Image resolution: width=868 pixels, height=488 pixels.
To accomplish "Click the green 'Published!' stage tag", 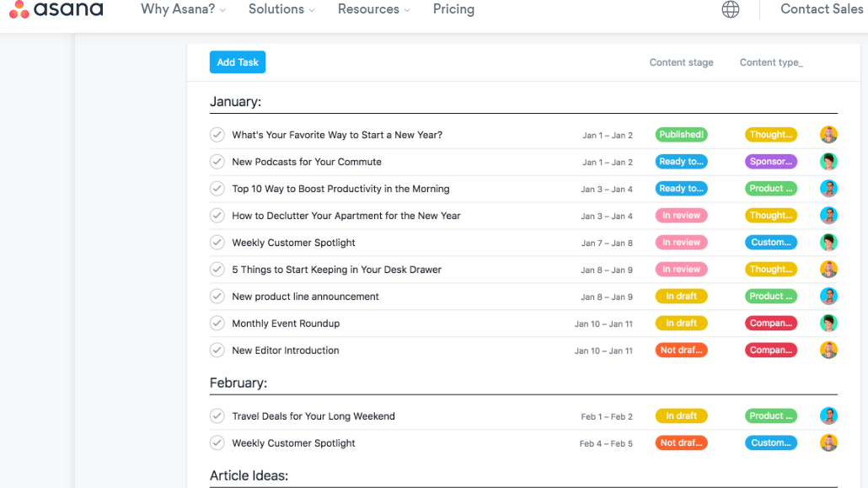I will 681,135.
